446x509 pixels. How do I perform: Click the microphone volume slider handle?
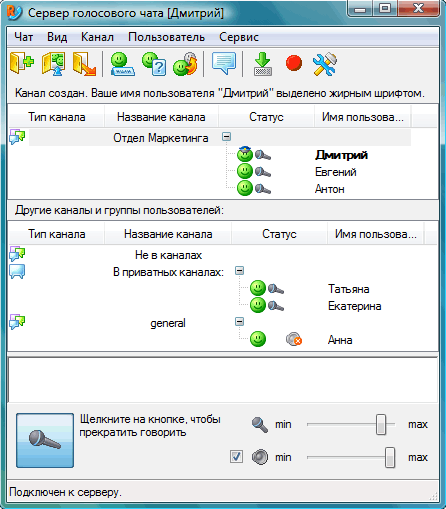pyautogui.click(x=381, y=424)
